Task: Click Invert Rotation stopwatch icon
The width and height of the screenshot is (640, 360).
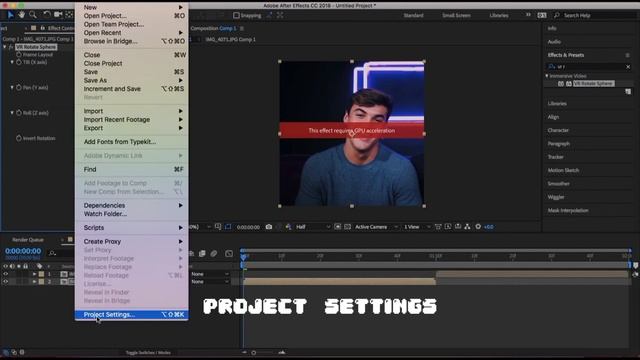Action: click(19, 138)
